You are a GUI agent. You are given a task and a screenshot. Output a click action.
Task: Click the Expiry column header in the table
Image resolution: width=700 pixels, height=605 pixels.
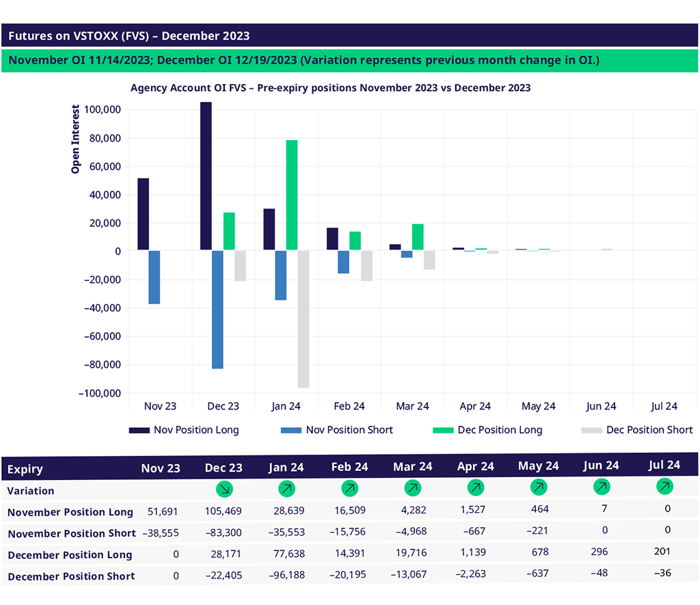25,469
